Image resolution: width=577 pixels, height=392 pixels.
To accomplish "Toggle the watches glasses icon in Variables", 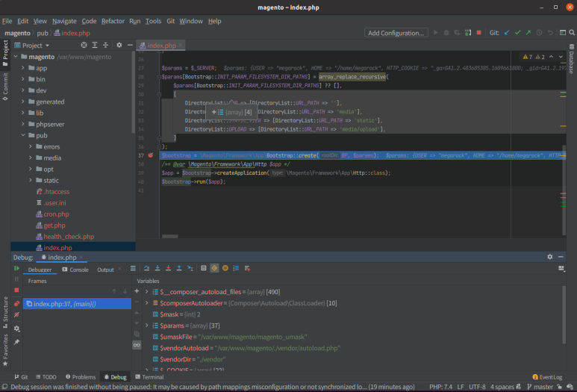I will (137, 345).
